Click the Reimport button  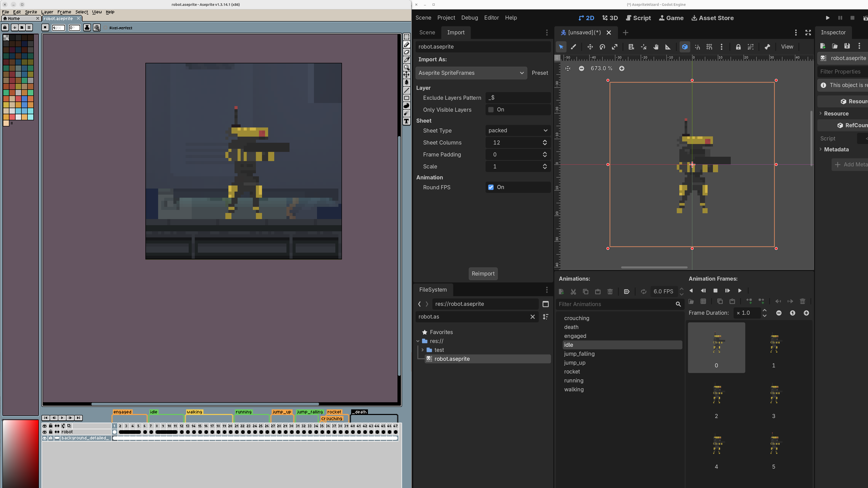(x=483, y=274)
